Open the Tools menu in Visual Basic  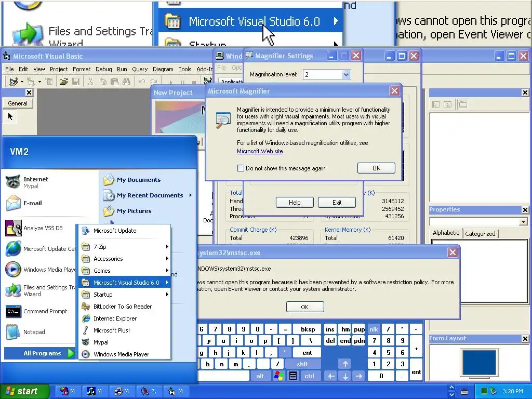click(185, 69)
